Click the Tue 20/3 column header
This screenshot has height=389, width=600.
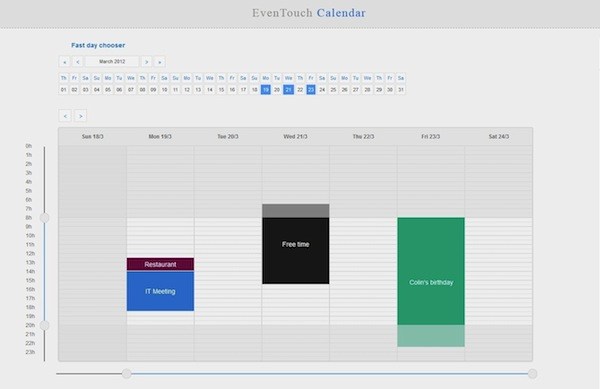point(228,137)
